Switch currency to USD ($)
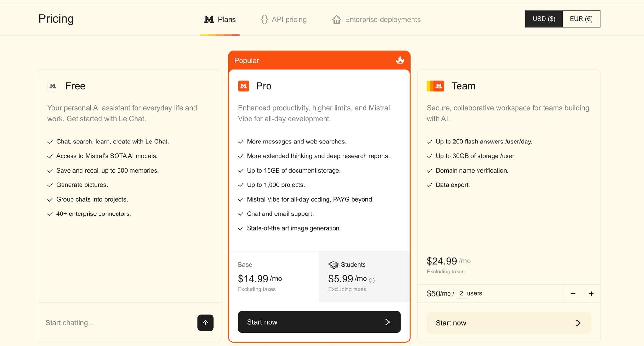Image resolution: width=644 pixels, height=346 pixels. coord(544,19)
